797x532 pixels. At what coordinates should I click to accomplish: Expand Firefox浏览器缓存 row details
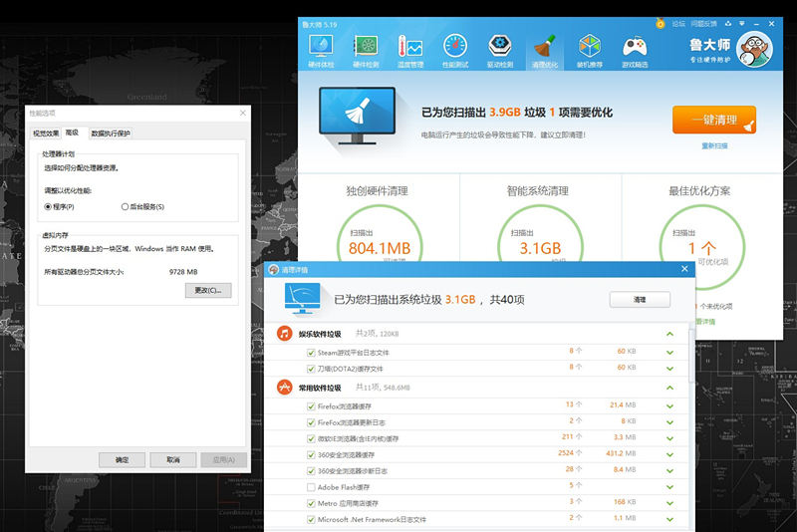tap(669, 406)
